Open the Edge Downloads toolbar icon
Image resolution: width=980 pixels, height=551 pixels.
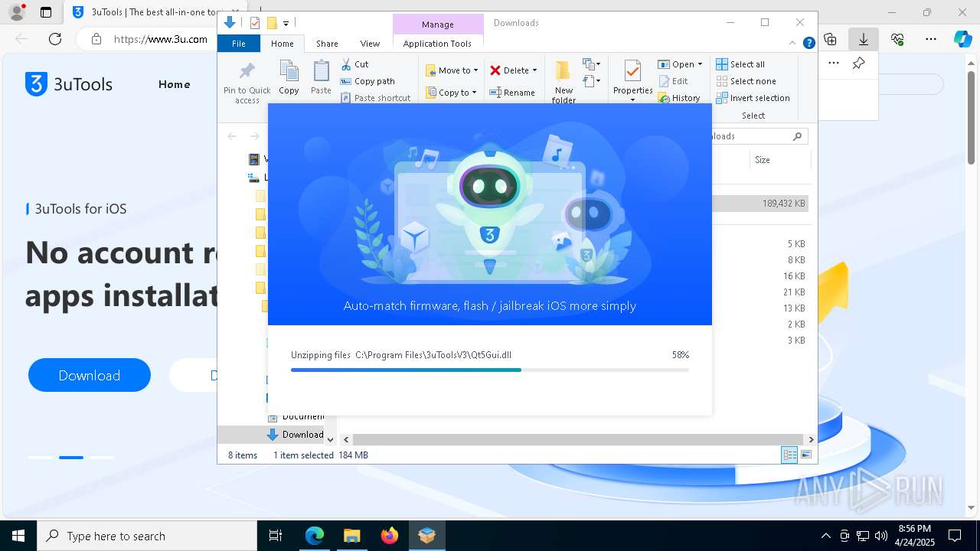[863, 38]
